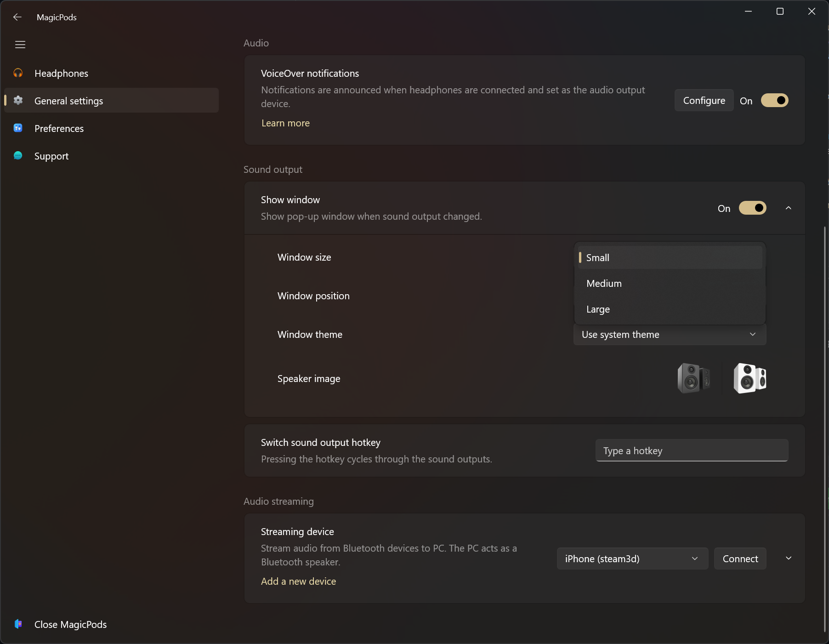Click the Configure button
The height and width of the screenshot is (644, 829).
tap(704, 100)
